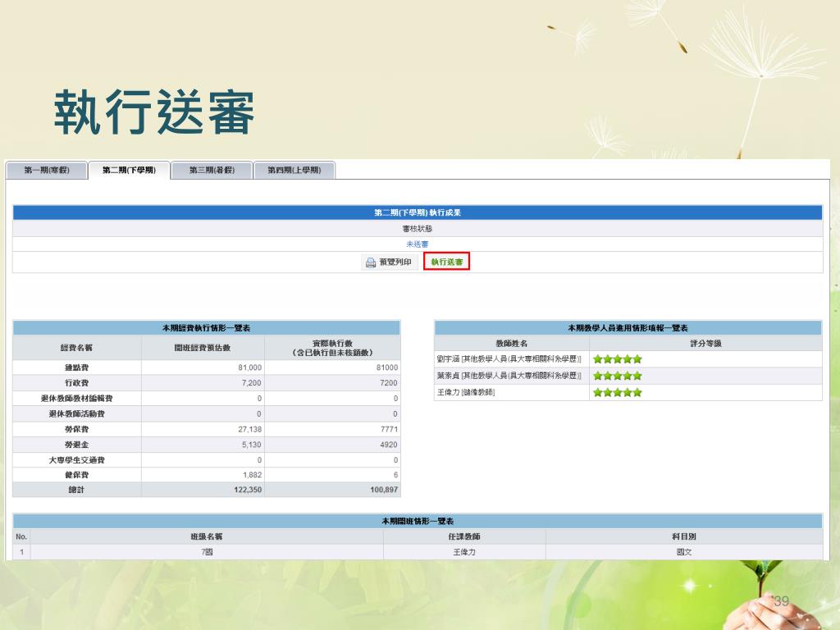Click the 執行送審 submit button

446,262
